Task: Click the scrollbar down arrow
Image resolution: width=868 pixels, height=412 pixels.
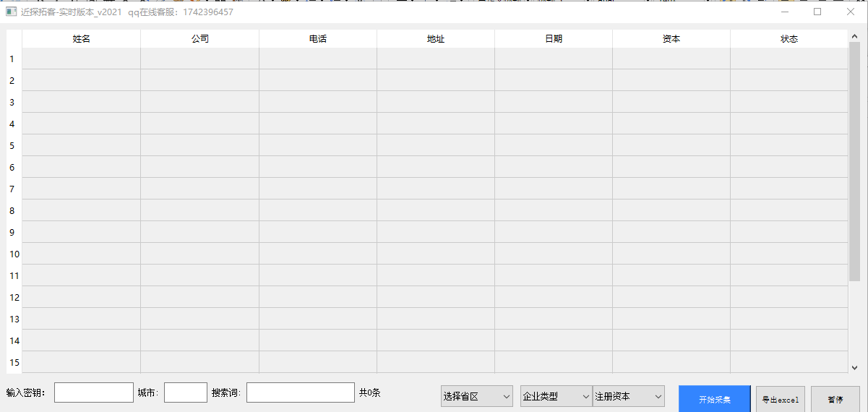Action: pyautogui.click(x=854, y=367)
